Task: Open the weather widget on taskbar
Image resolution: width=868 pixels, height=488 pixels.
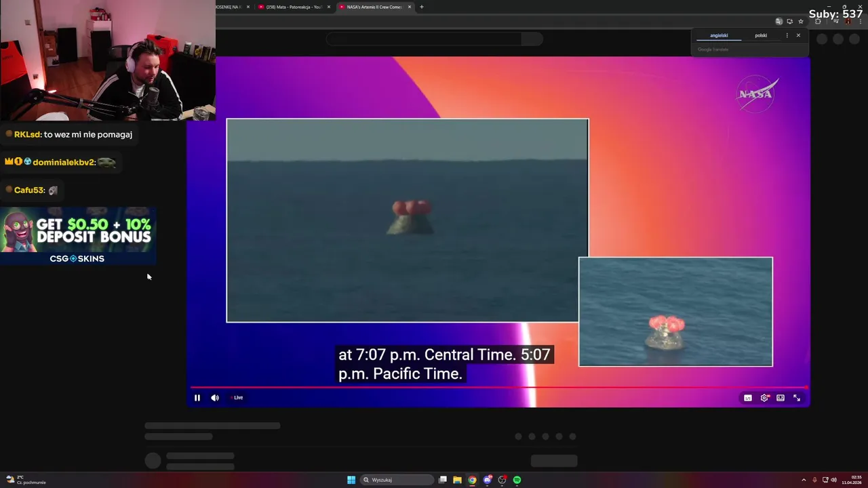Action: click(25, 480)
